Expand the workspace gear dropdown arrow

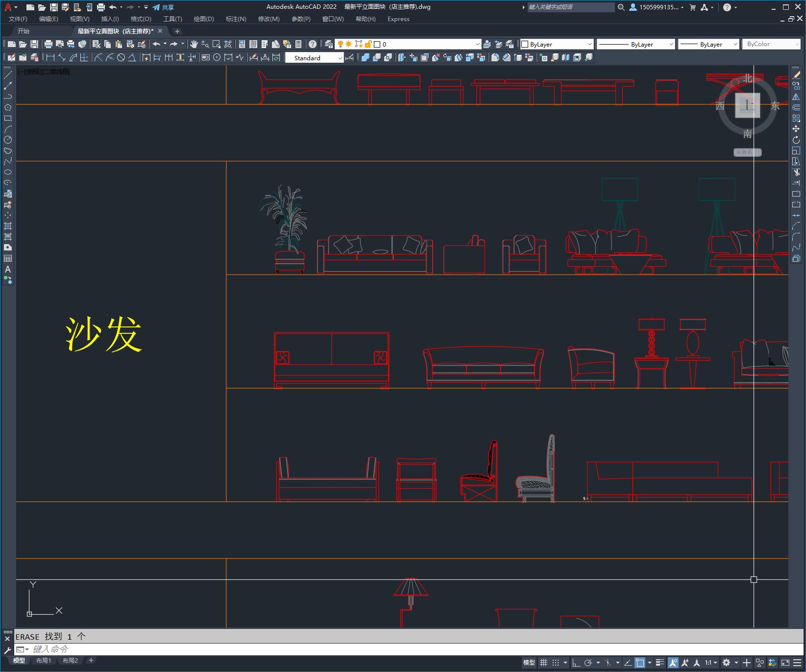click(x=736, y=663)
